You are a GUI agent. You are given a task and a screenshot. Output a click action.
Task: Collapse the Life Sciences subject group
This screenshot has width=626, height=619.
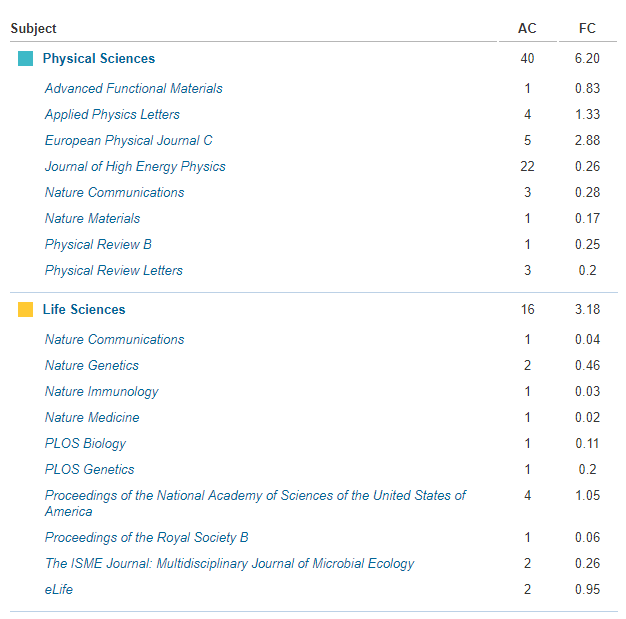(84, 310)
